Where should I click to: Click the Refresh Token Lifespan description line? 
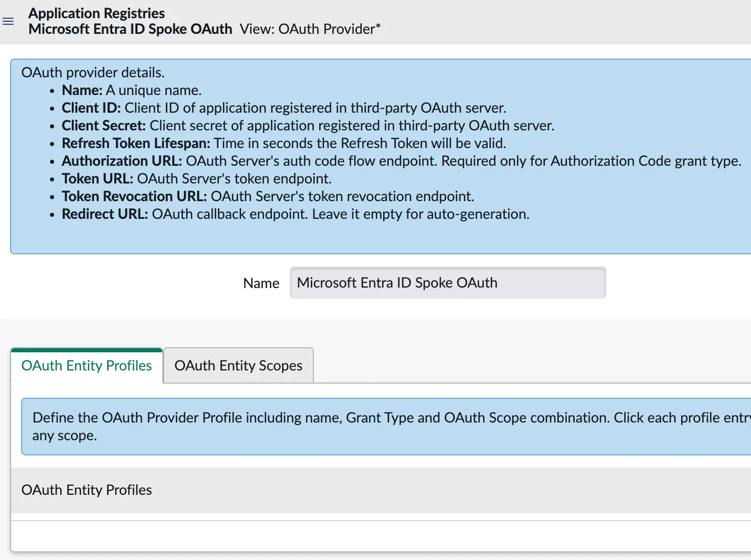tap(284, 143)
